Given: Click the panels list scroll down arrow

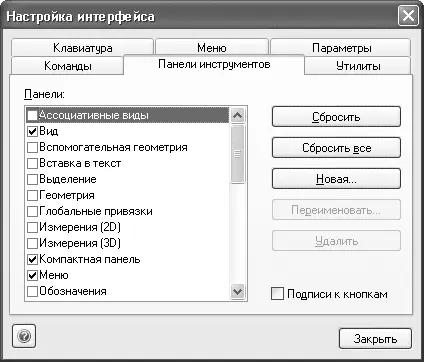Looking at the screenshot, I should click(237, 291).
